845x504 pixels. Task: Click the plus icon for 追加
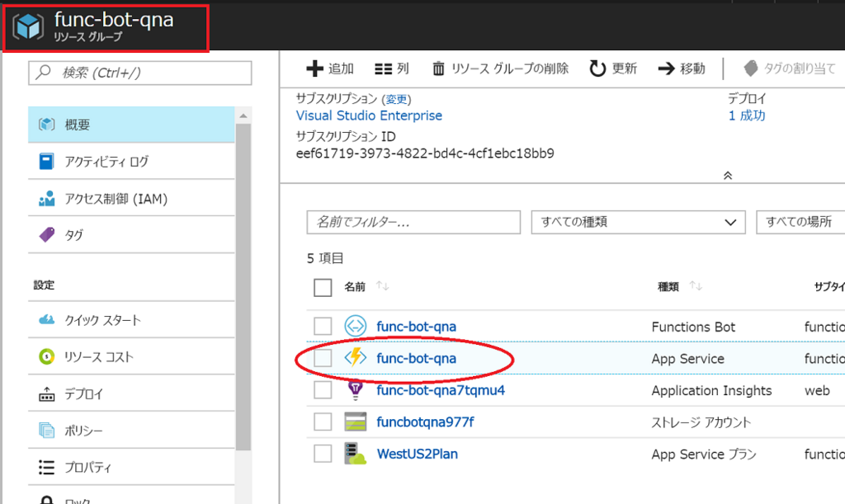[x=314, y=68]
